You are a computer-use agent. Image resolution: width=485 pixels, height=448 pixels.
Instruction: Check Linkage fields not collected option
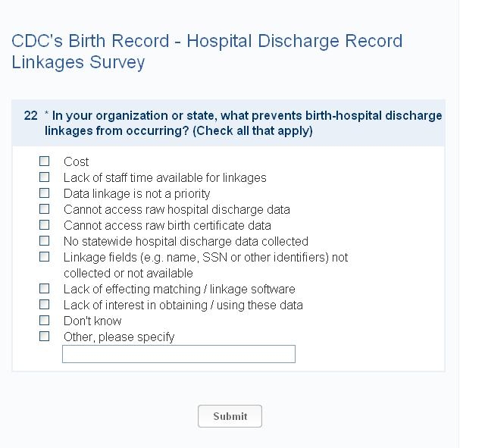click(45, 257)
